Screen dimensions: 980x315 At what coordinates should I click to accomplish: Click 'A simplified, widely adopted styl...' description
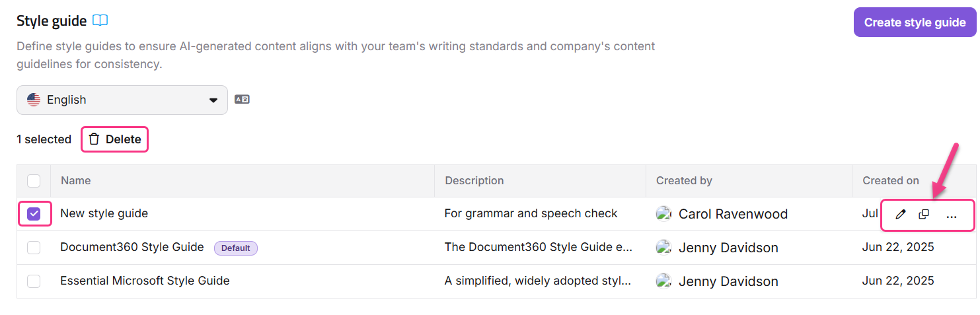537,281
